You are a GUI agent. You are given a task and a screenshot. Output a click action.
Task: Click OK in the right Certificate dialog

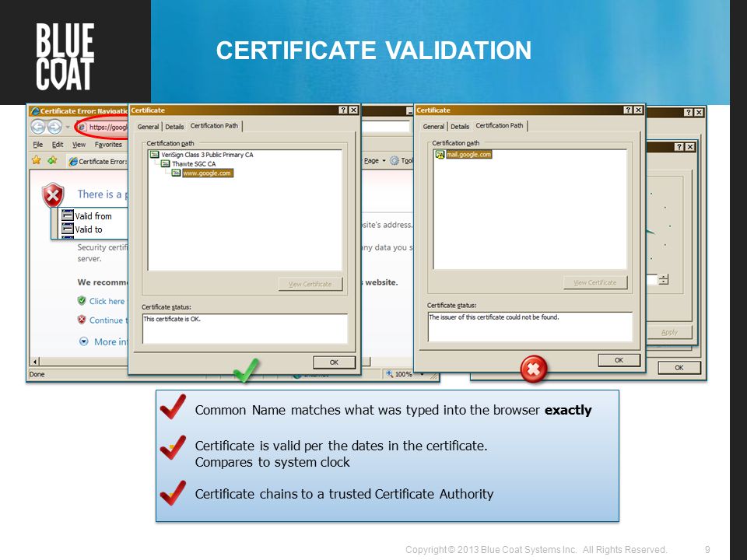pyautogui.click(x=619, y=360)
